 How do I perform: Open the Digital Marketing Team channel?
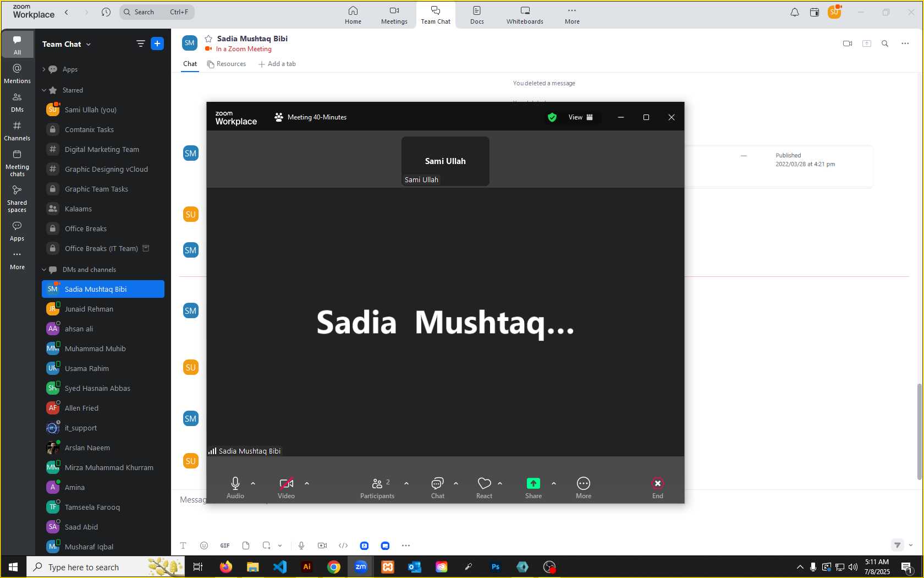point(103,149)
